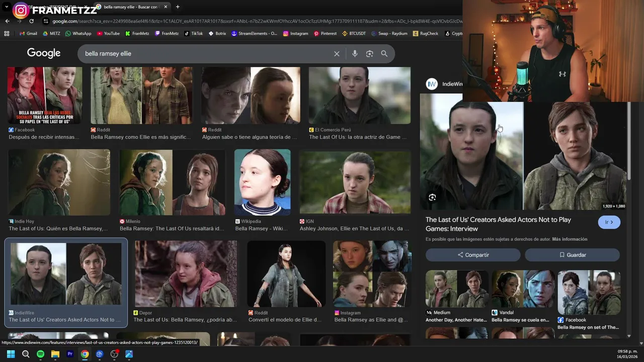The height and width of the screenshot is (362, 644).
Task: Open the Pinterest bookmark
Action: pyautogui.click(x=325, y=34)
